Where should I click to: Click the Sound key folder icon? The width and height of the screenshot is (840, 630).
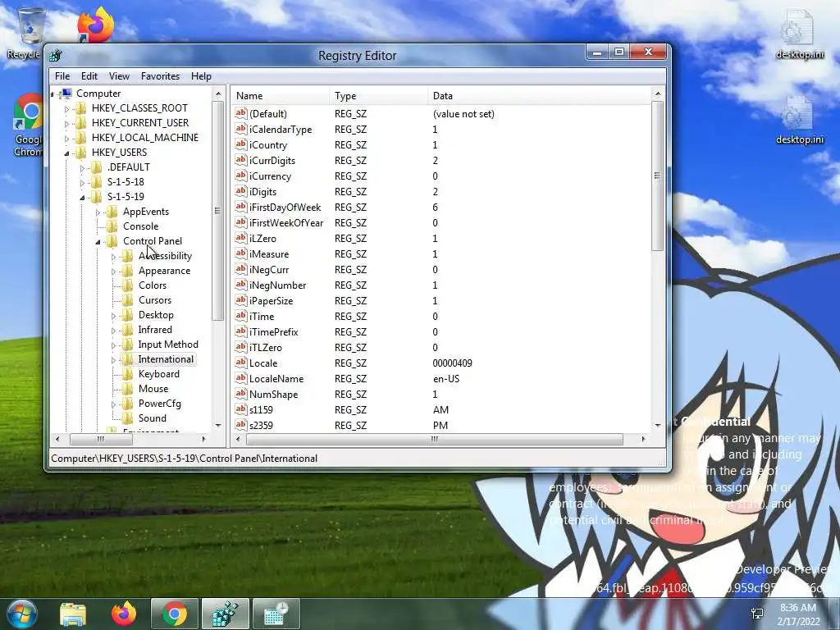[127, 418]
